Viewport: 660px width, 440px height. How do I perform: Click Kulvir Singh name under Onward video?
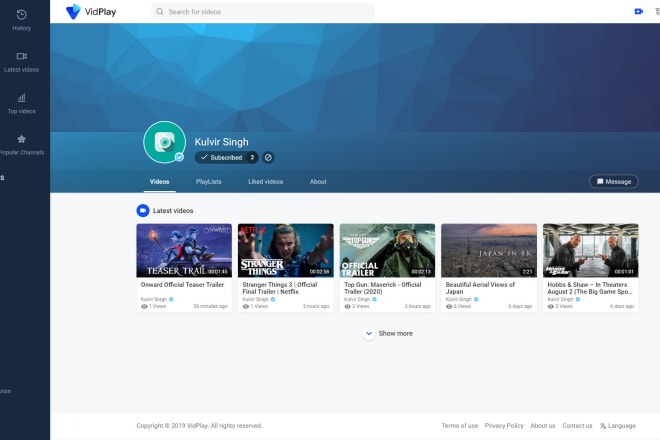(154, 299)
